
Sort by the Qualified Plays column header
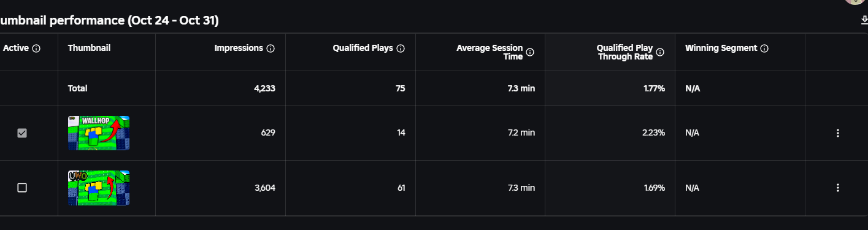click(x=363, y=48)
